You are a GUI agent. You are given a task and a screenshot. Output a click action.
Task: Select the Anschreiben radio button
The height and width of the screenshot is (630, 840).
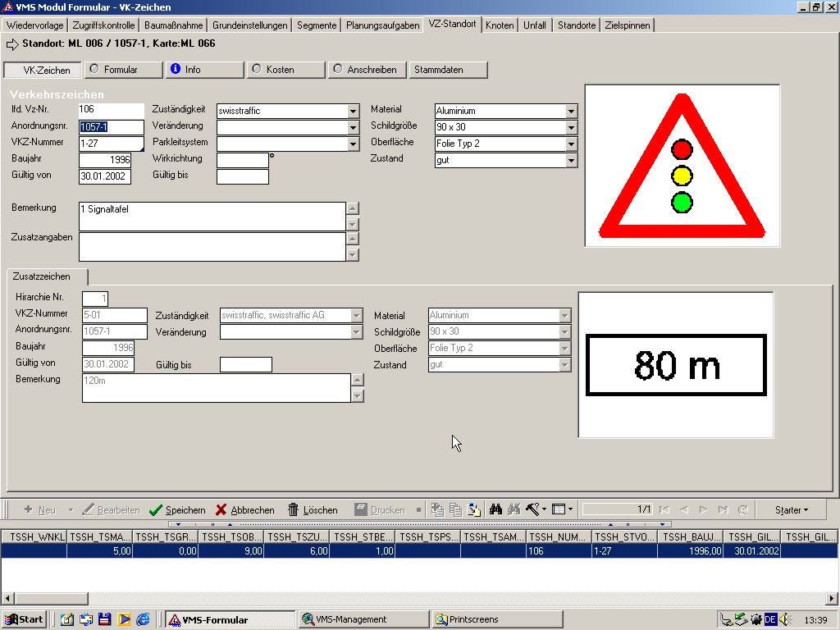(x=337, y=70)
